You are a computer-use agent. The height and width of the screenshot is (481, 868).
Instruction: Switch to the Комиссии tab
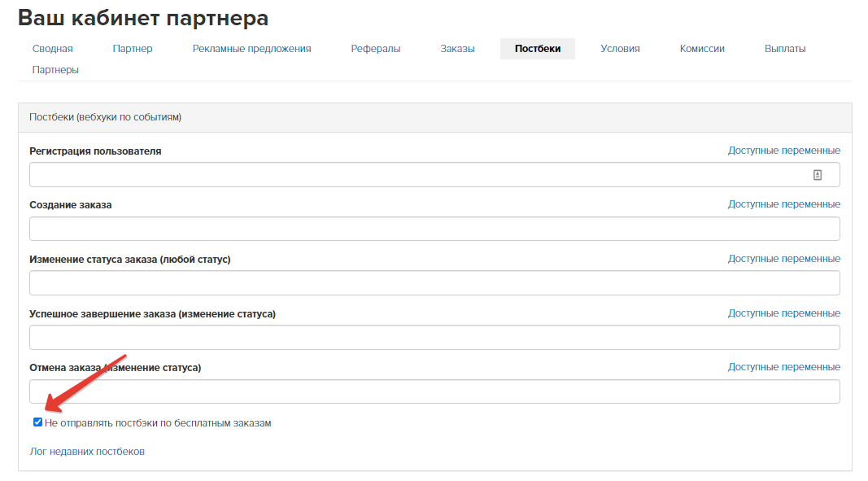click(x=702, y=49)
